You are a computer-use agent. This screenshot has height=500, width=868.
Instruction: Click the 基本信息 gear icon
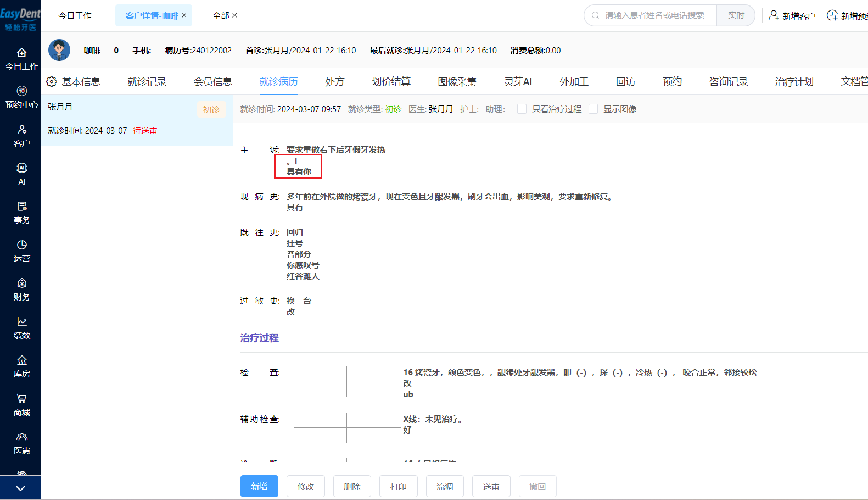click(52, 82)
